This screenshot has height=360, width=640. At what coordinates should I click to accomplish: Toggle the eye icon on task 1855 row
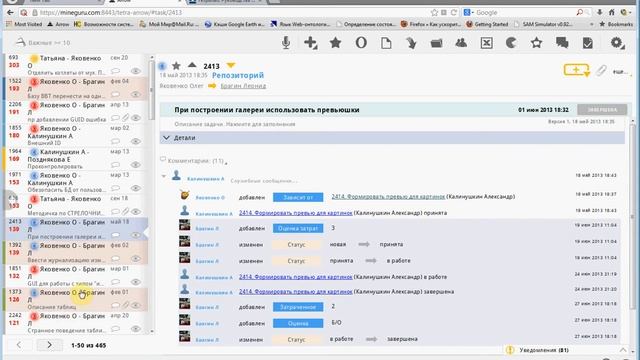136,141
